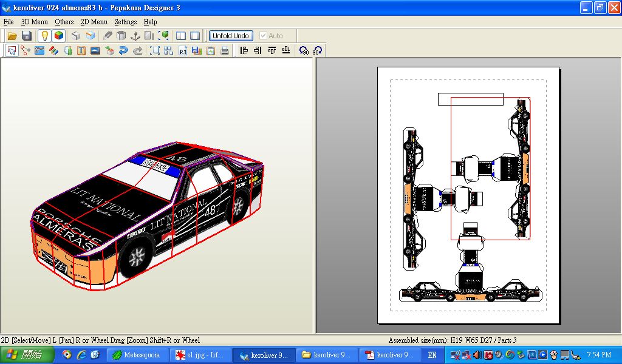Switch to the split two-pane window layout icon

(181, 36)
